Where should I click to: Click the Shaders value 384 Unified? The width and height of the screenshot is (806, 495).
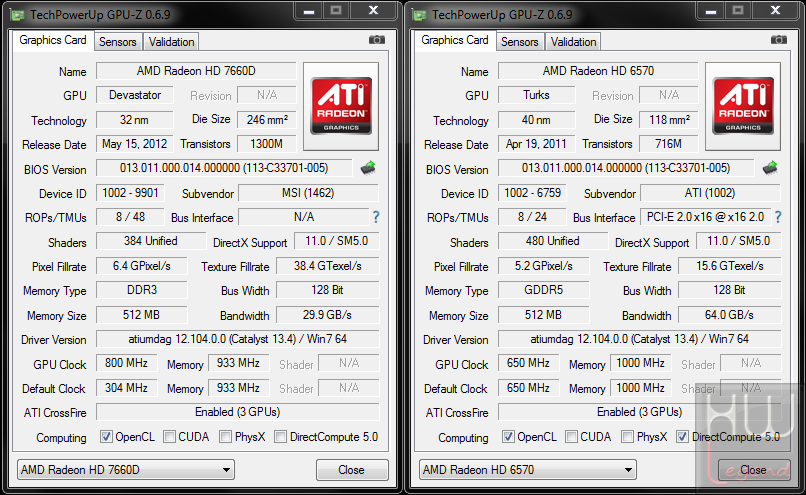click(151, 241)
